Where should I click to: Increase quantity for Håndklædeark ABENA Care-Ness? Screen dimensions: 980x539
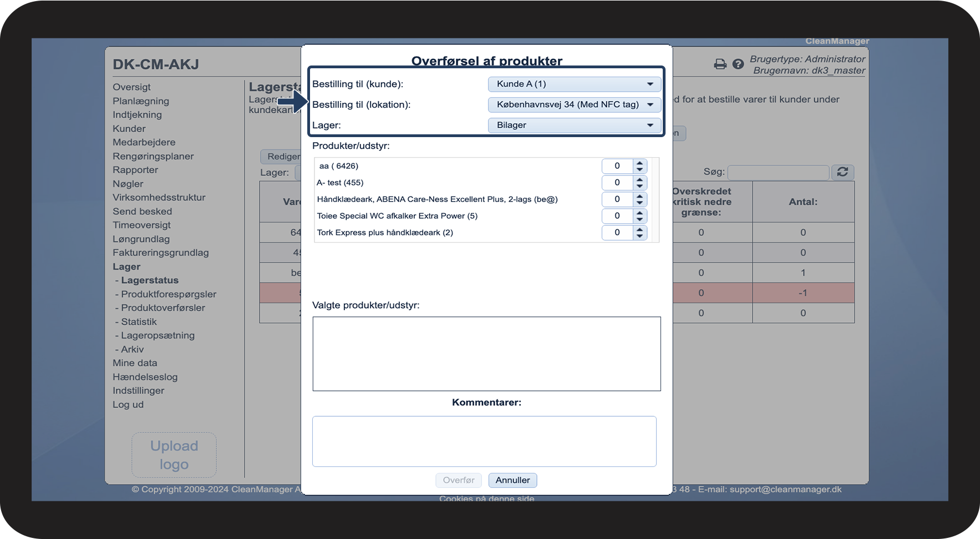pyautogui.click(x=640, y=196)
